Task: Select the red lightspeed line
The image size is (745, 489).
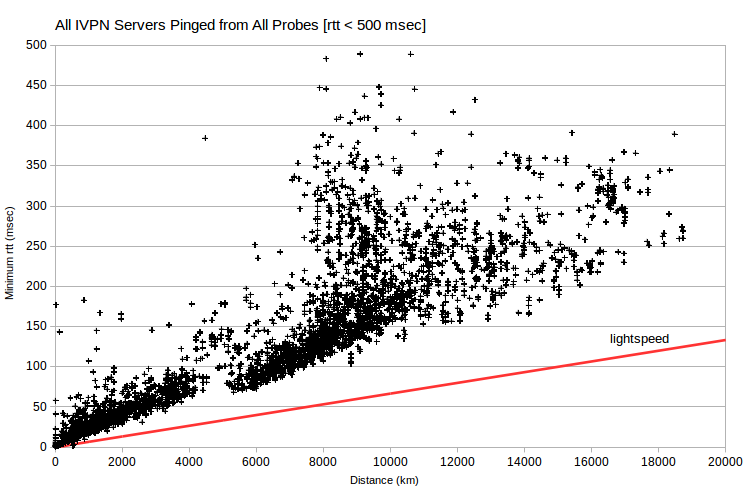Action: [x=390, y=394]
